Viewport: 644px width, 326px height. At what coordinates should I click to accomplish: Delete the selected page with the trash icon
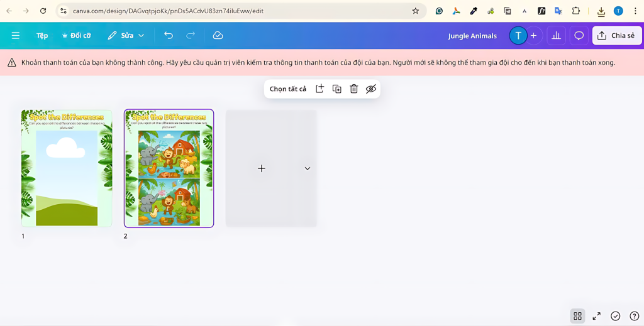point(354,89)
